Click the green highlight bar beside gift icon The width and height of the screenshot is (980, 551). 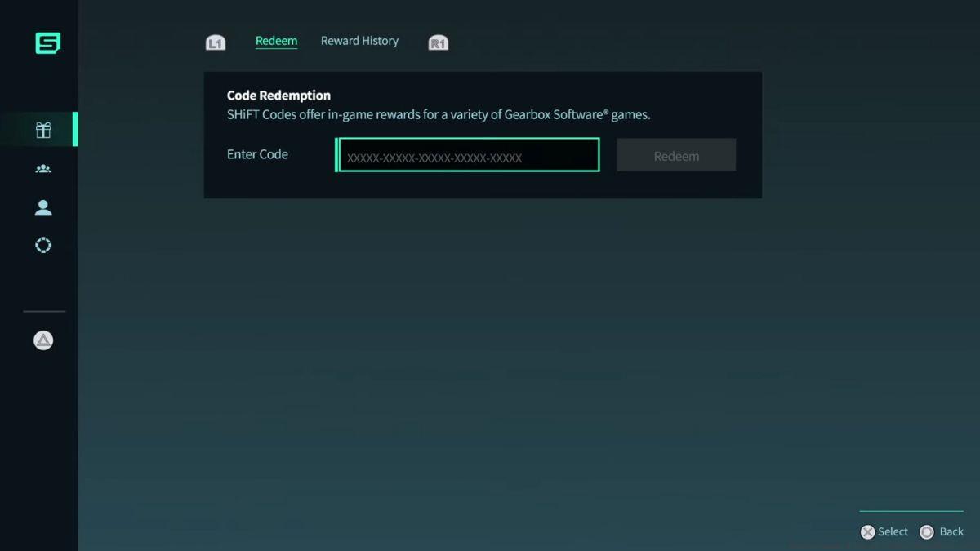(75, 129)
